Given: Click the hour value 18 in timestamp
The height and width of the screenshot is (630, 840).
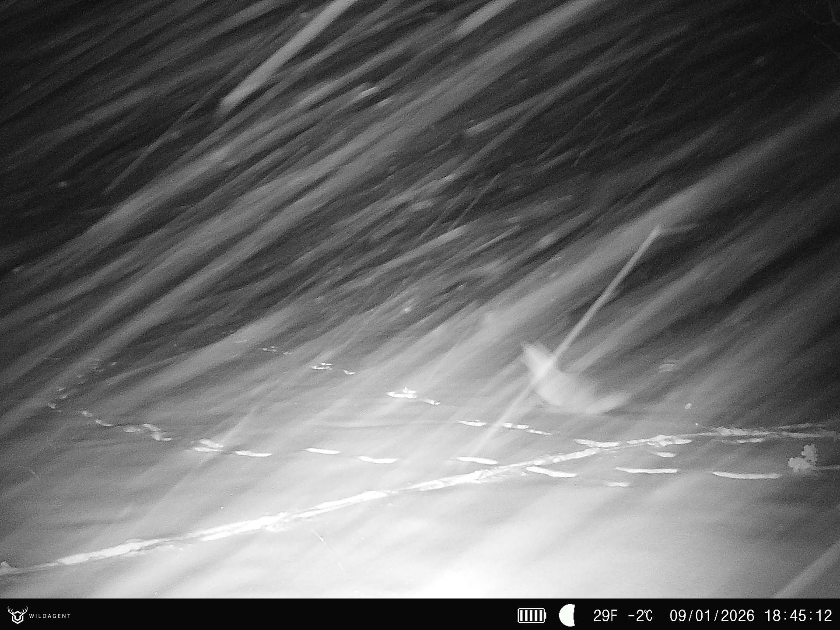Looking at the screenshot, I should click(773, 616).
